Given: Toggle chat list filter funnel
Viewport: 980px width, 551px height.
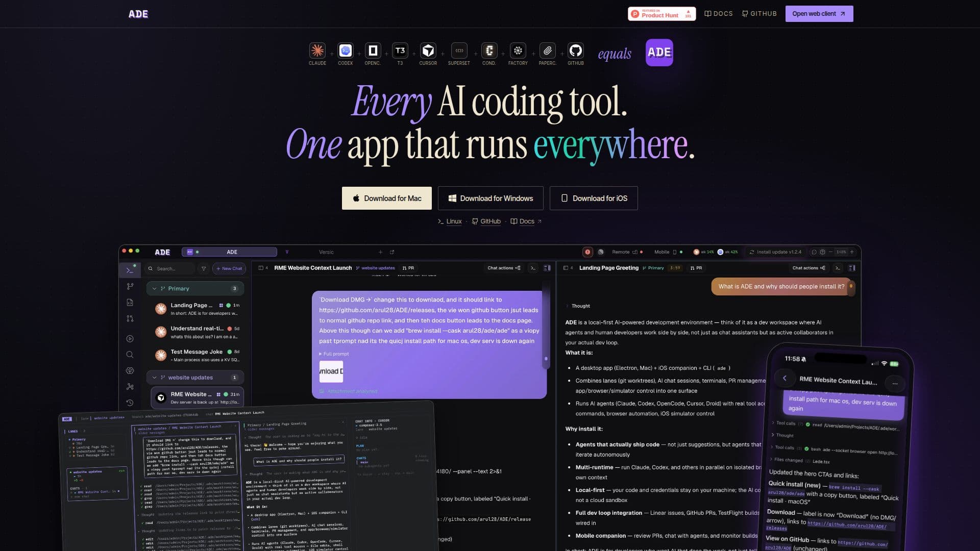Looking at the screenshot, I should (x=204, y=268).
